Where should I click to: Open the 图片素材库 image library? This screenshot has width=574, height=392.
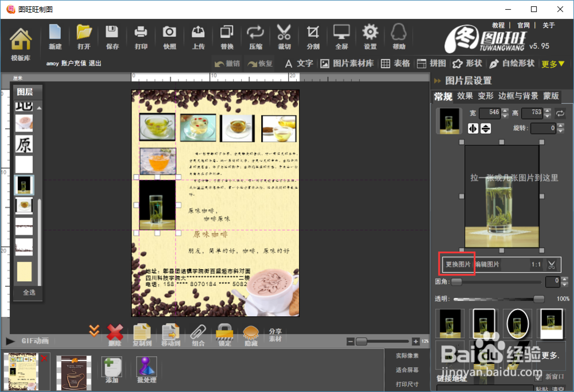347,64
